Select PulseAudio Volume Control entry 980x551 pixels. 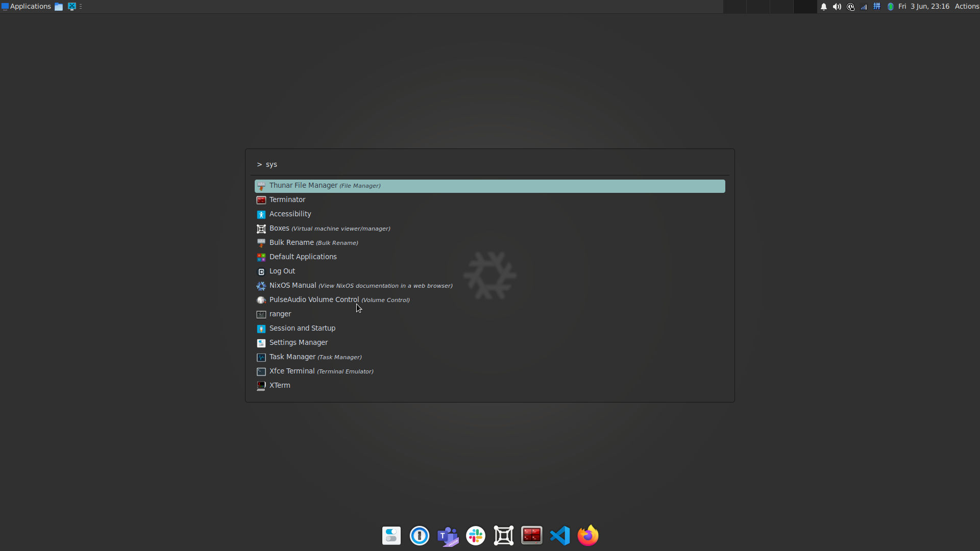314,300
